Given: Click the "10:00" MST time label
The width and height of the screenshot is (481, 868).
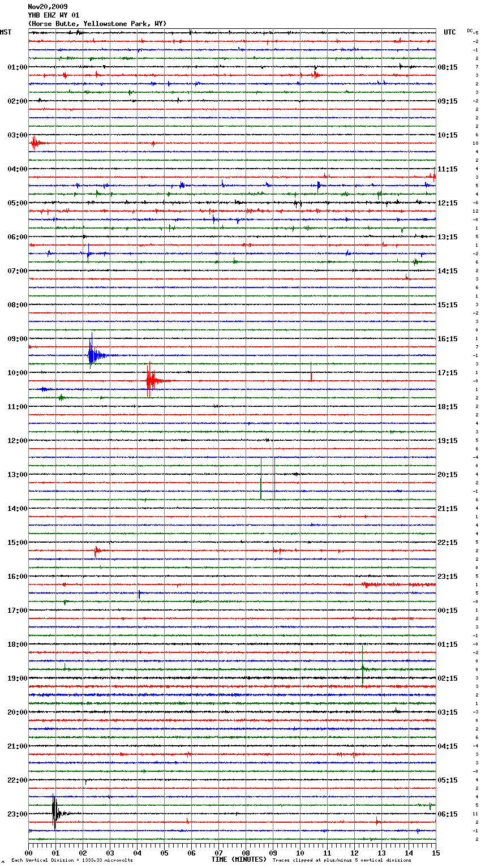Looking at the screenshot, I should [x=18, y=373].
